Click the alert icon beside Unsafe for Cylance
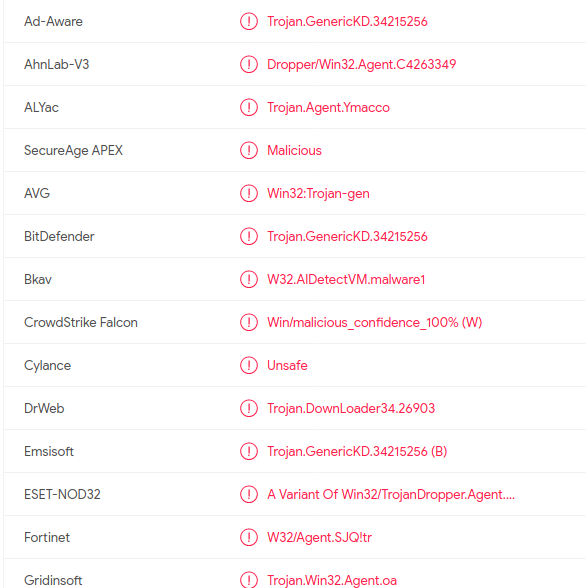 coord(249,365)
